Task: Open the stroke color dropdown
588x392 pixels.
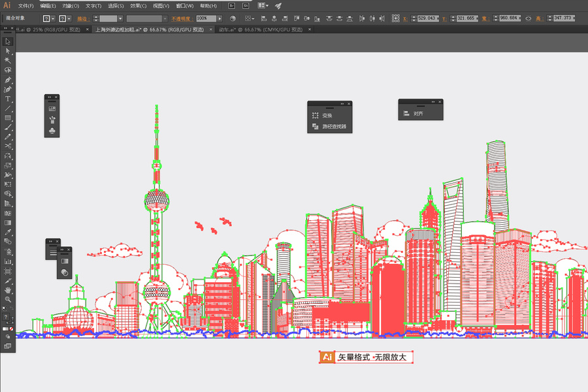Action: pos(69,18)
